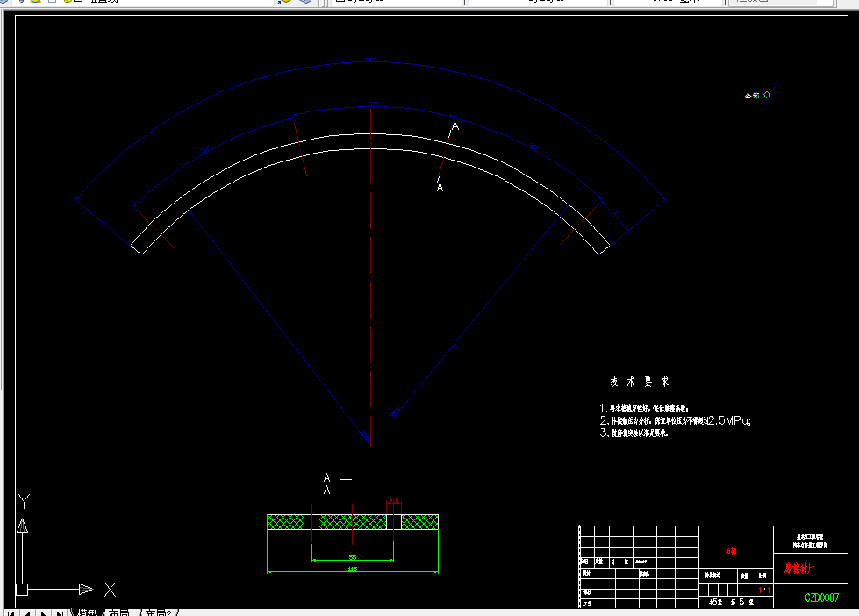
Task: Select the 27° angular dimension text
Action: tap(373, 104)
